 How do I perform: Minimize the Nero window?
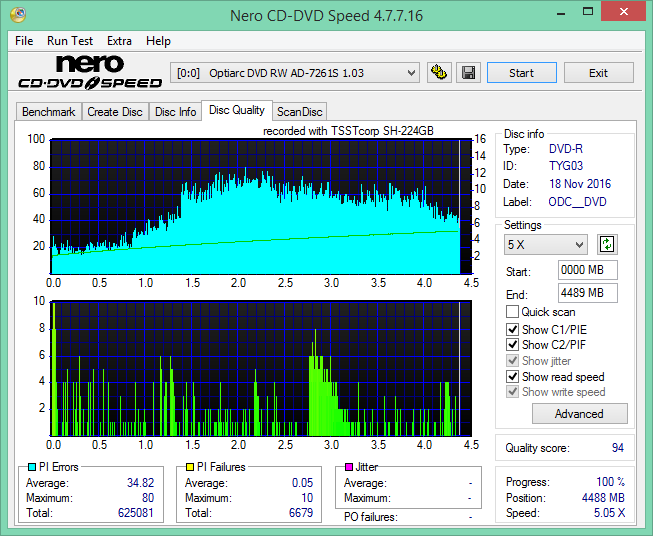[x=561, y=12]
